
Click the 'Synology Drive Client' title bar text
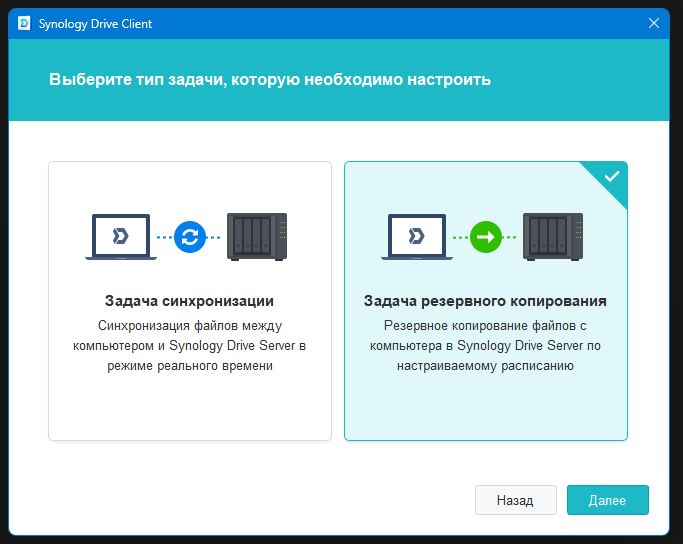pyautogui.click(x=95, y=24)
